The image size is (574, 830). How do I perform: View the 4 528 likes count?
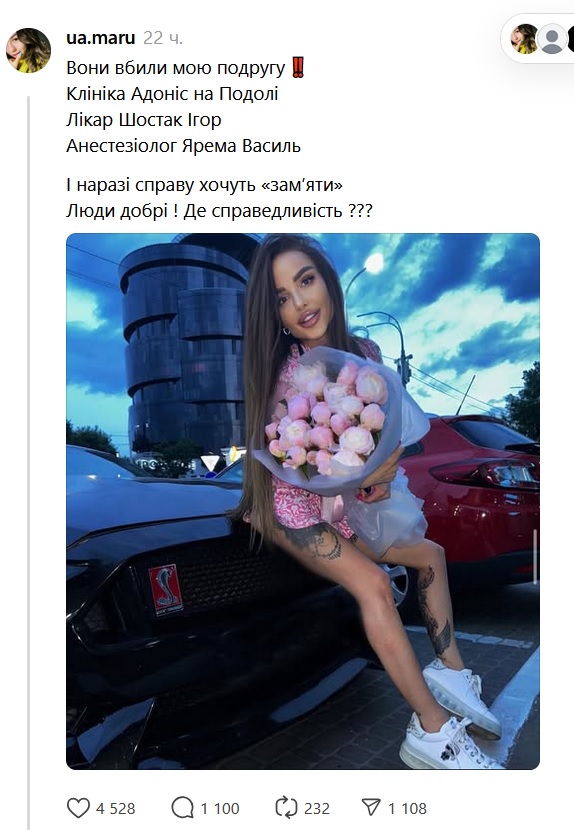[x=115, y=809]
